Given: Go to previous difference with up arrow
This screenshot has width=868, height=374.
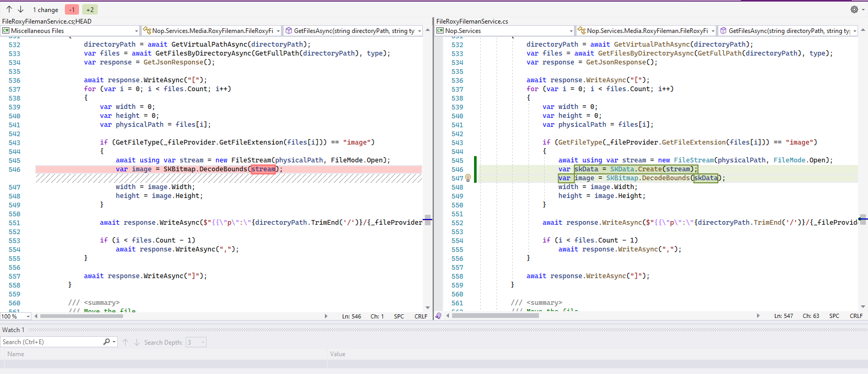Looking at the screenshot, I should point(9,9).
